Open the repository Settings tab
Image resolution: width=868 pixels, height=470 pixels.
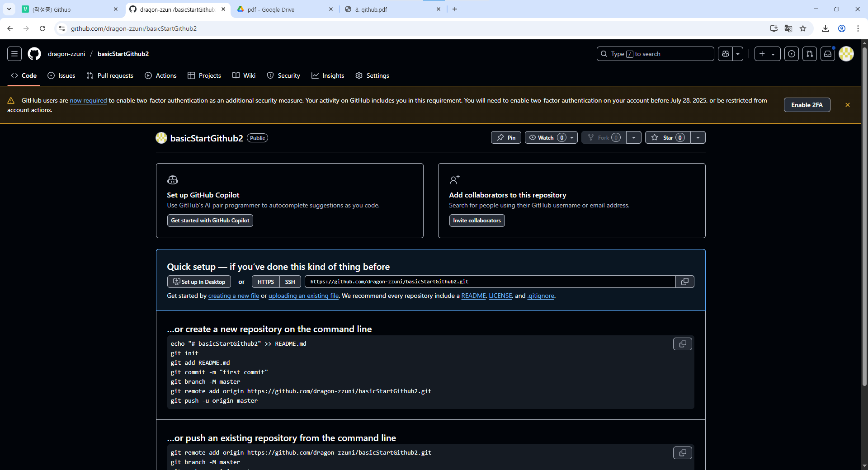[372, 75]
